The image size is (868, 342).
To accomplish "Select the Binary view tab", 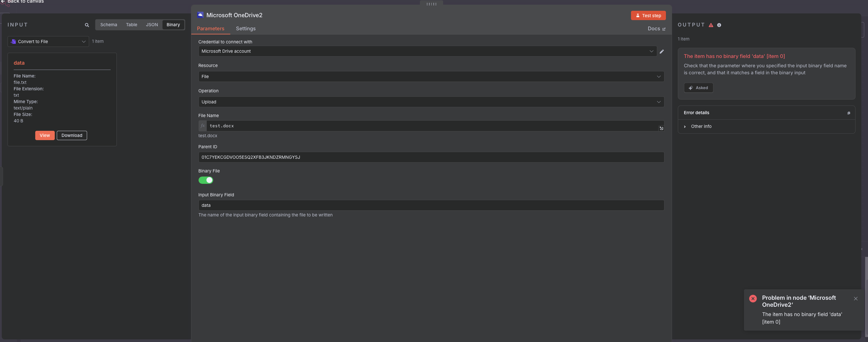I will click(x=173, y=25).
